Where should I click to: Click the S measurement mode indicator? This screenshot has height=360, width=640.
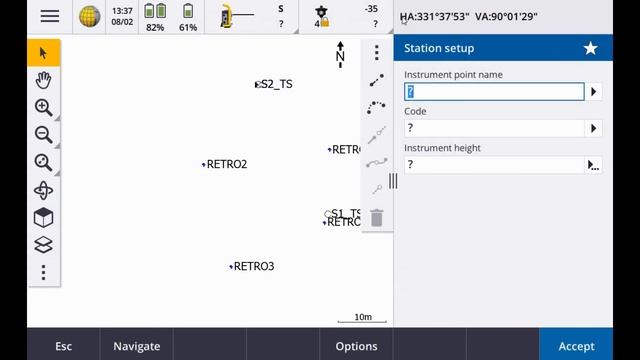[x=281, y=9]
